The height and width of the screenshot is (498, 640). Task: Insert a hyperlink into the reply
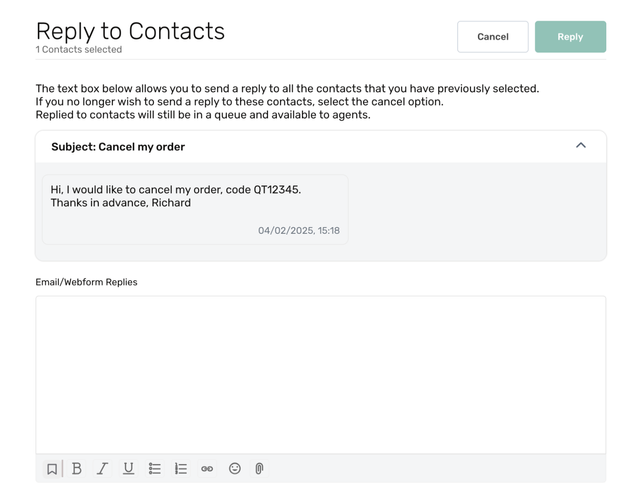click(207, 469)
